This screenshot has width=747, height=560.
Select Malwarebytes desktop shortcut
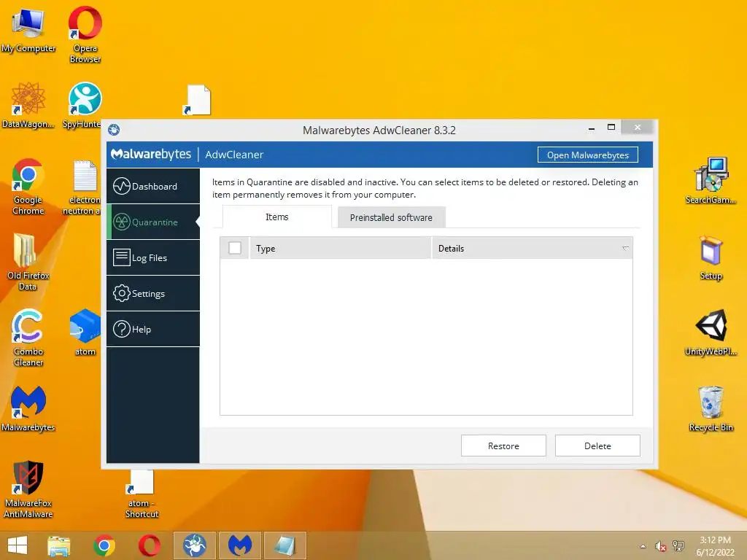point(28,408)
